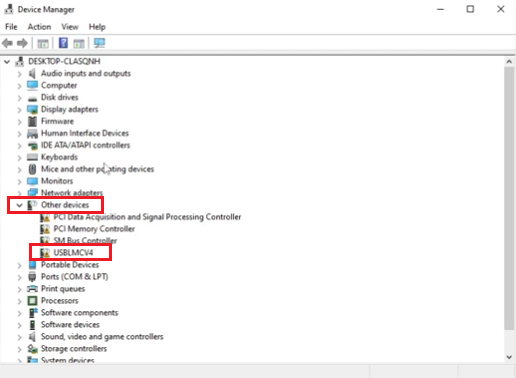The image size is (516, 378).
Task: Click the Scan for hardware changes monitor icon
Action: [x=99, y=43]
